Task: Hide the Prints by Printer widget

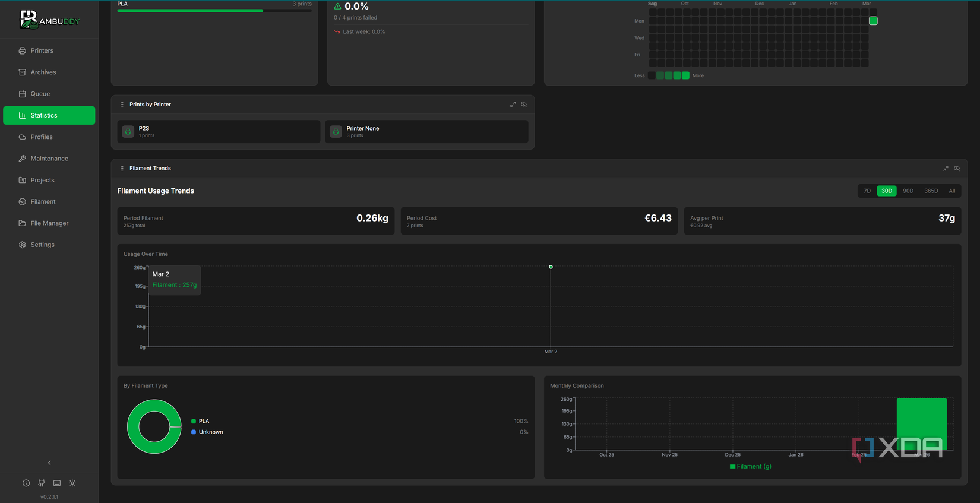Action: pyautogui.click(x=524, y=105)
